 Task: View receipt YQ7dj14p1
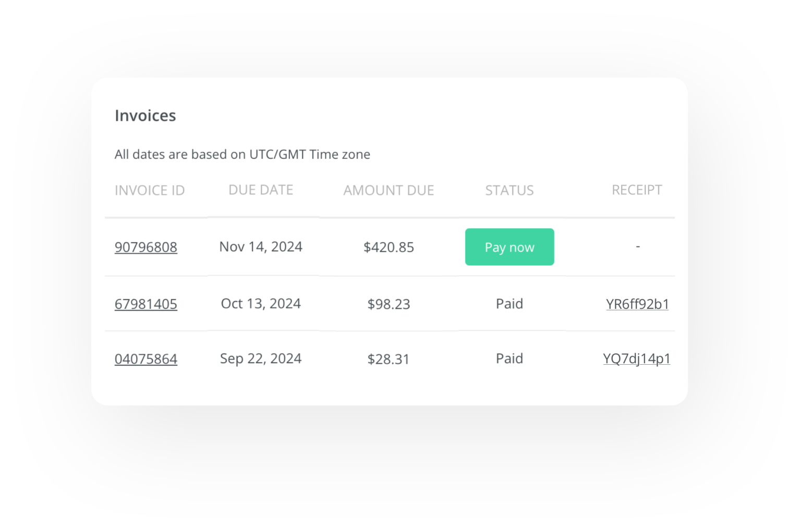pos(636,358)
